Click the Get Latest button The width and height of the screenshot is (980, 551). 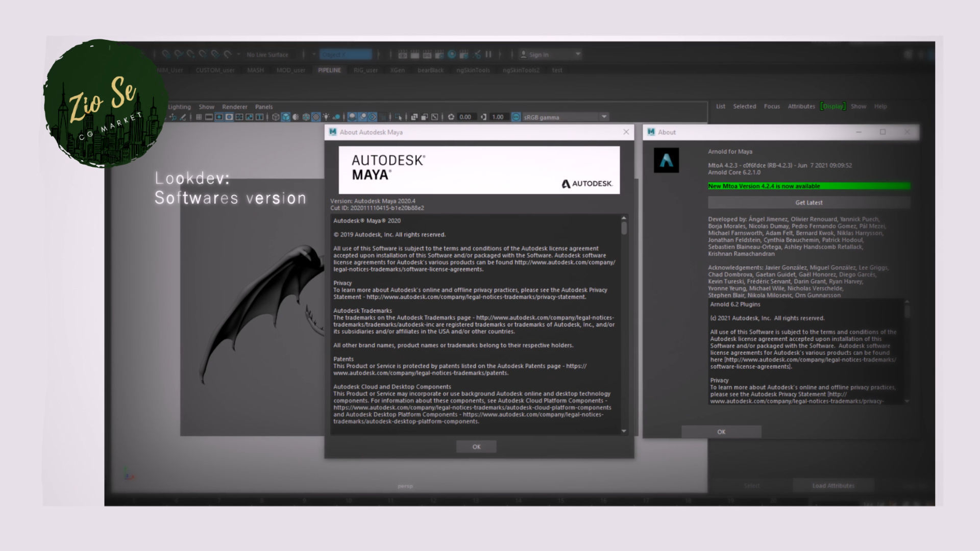808,203
